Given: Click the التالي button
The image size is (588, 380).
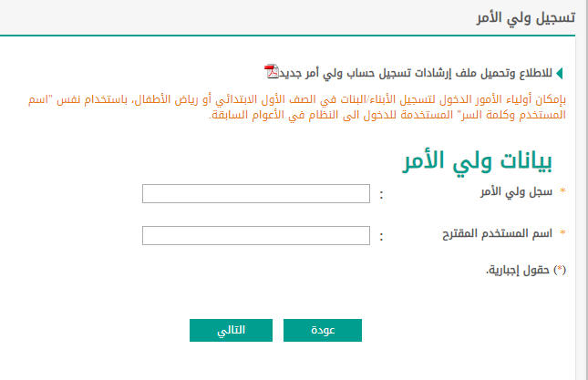Looking at the screenshot, I should coord(231,330).
